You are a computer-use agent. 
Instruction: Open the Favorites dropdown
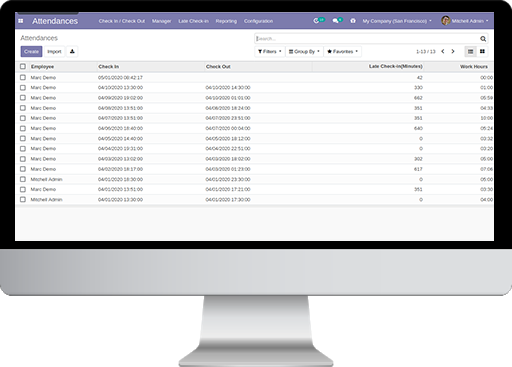click(342, 51)
